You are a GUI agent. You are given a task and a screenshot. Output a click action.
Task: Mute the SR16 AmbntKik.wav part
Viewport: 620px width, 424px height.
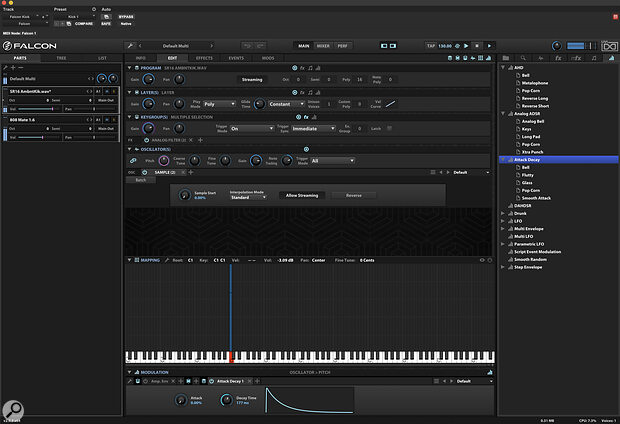tap(107, 91)
